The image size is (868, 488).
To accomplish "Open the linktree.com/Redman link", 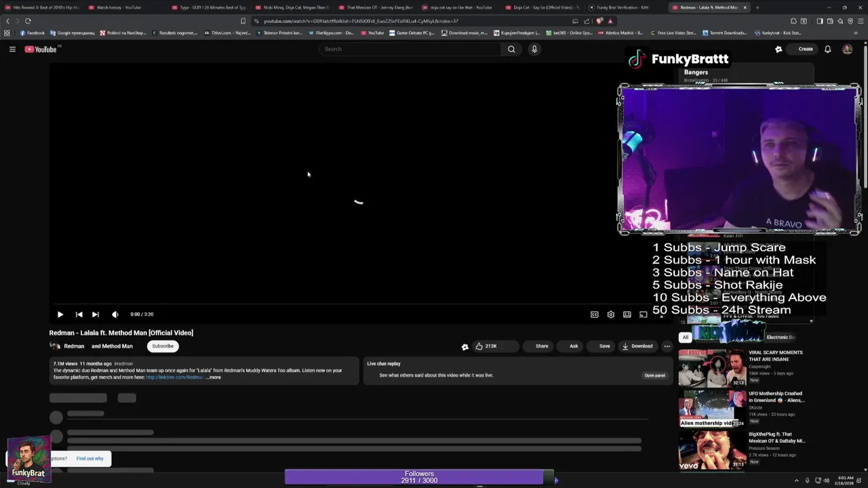I will (x=174, y=378).
